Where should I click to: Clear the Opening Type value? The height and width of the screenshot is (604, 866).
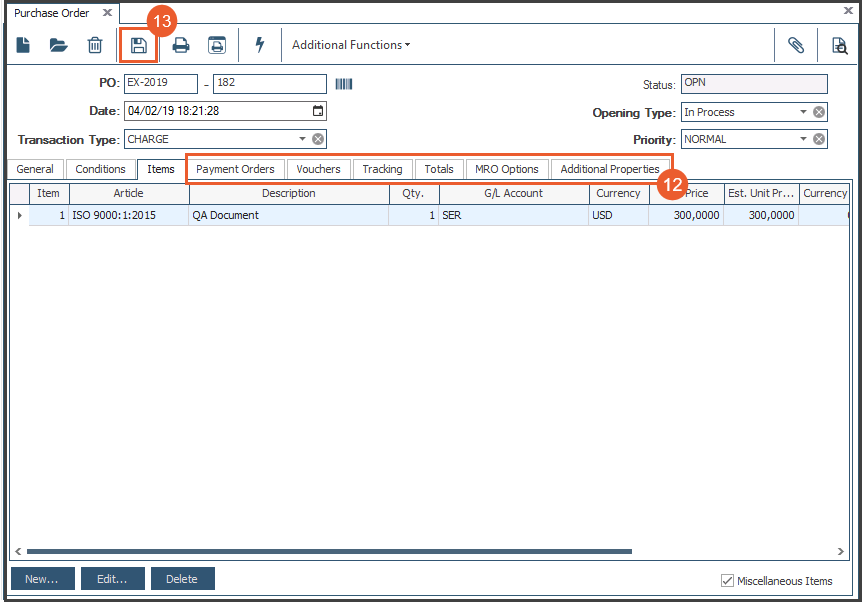819,112
